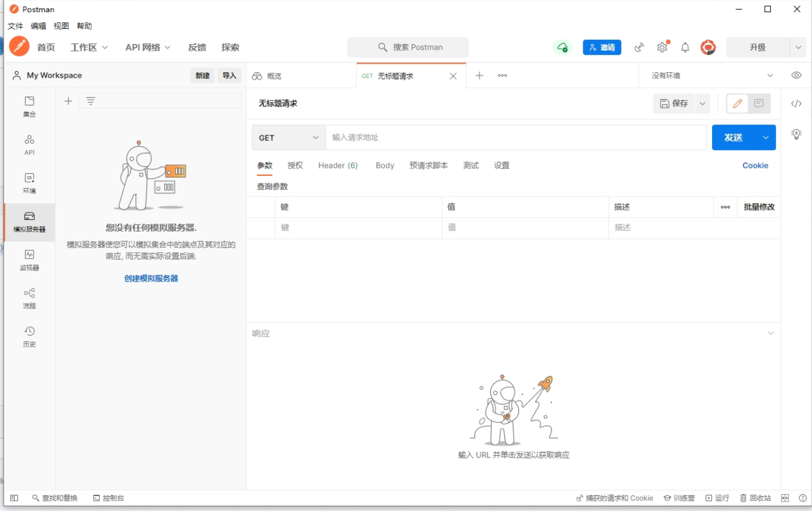Image resolution: width=812 pixels, height=512 pixels.
Task: Click the blue 发送 button
Action: [x=734, y=138]
